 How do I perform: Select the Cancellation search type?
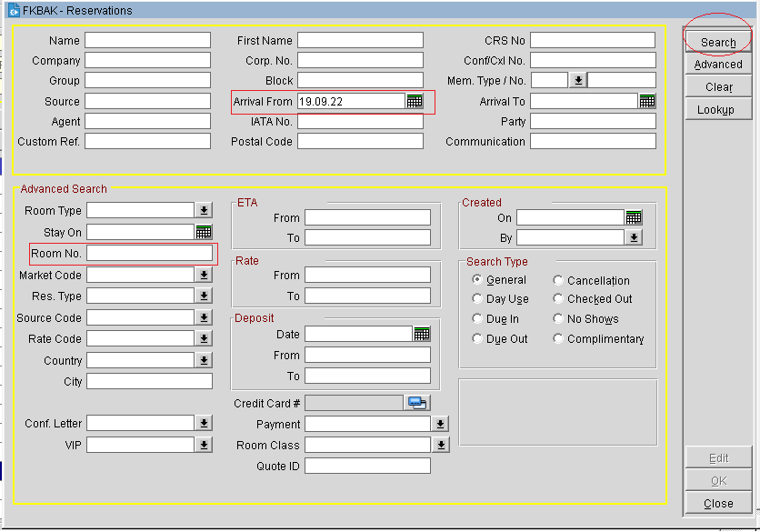click(558, 281)
